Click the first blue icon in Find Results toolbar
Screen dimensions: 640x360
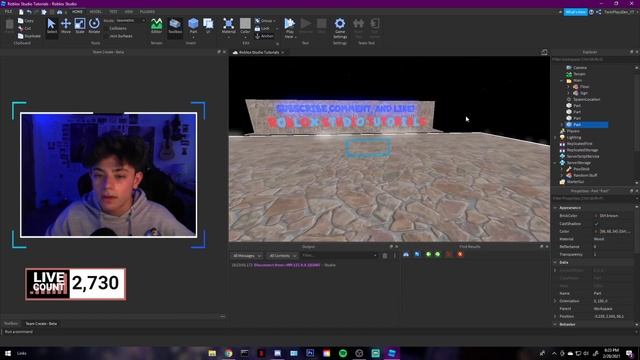click(406, 254)
